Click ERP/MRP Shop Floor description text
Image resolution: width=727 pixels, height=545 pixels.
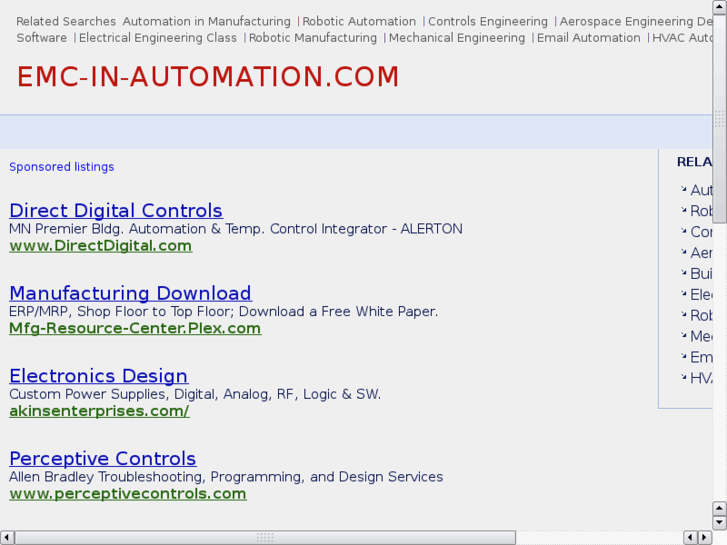[x=223, y=311]
